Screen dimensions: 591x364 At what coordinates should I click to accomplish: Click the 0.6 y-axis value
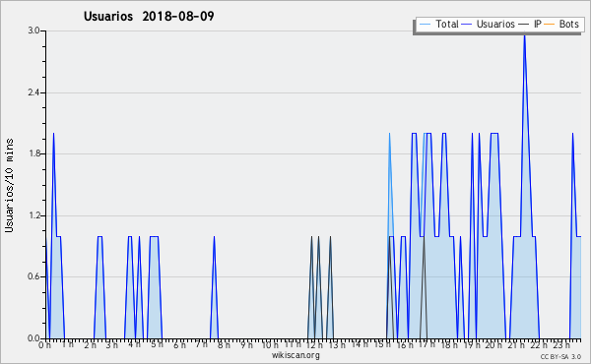click(33, 277)
